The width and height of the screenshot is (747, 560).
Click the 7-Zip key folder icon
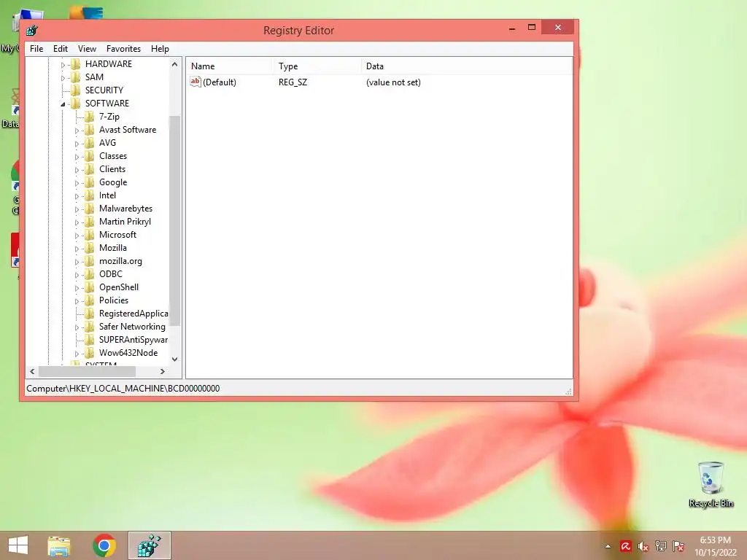click(x=89, y=117)
